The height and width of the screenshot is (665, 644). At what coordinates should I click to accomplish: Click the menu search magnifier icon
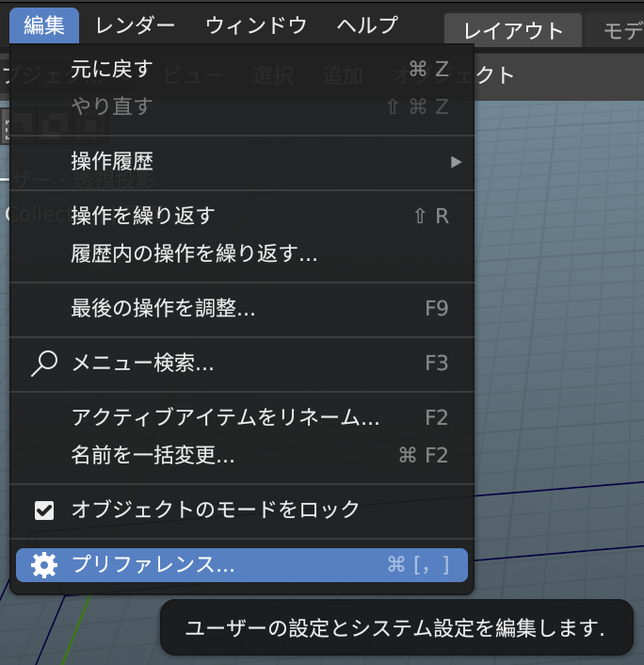[x=44, y=364]
